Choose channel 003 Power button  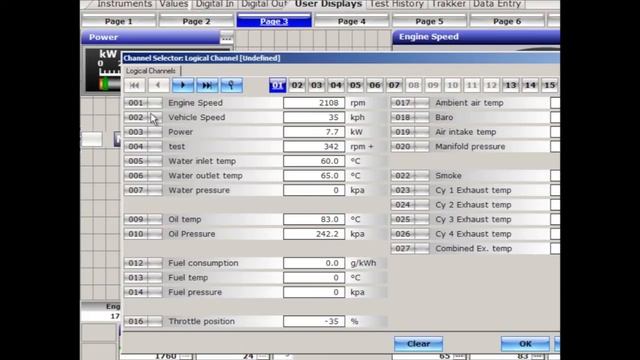click(x=143, y=132)
